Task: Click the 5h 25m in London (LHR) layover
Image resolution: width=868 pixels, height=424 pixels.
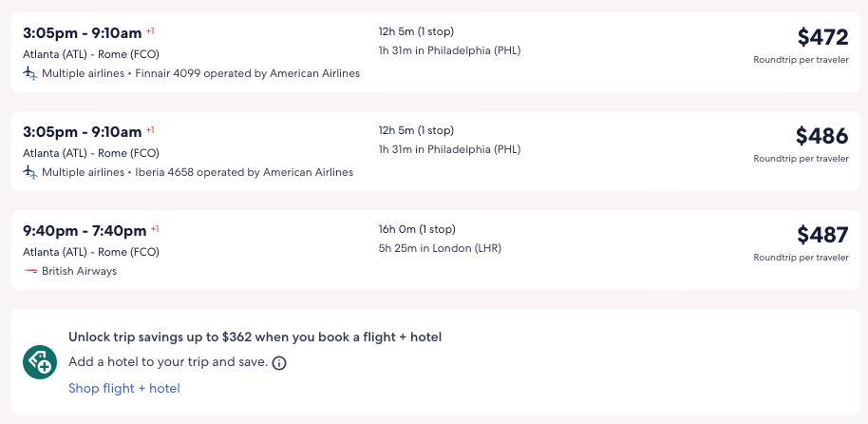Action: [x=440, y=248]
